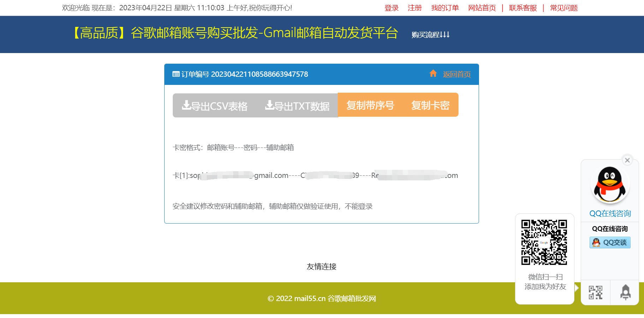
Task: Click the date and time greeting text
Action: [x=177, y=8]
